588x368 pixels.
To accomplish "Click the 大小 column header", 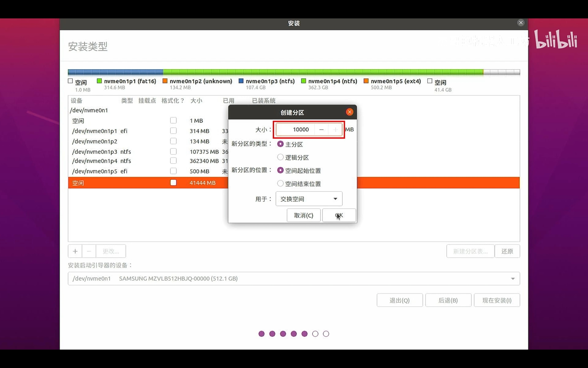I will point(196,101).
